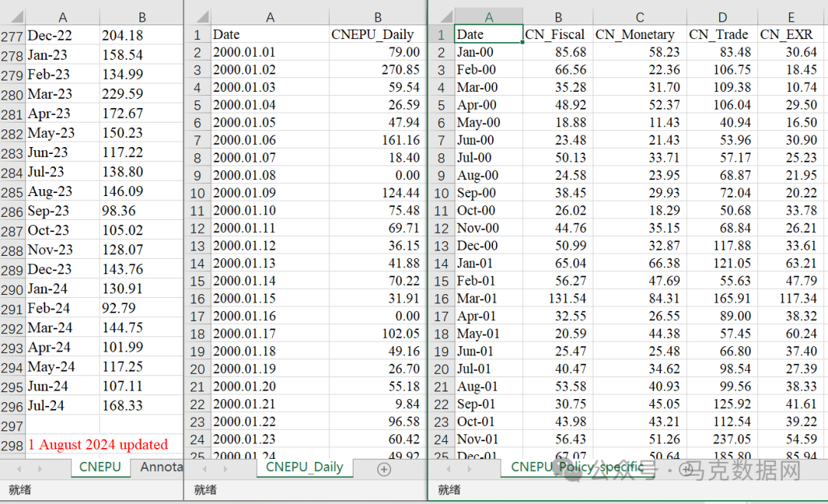Select column E header in Policy-specific window

pyautogui.click(x=791, y=18)
